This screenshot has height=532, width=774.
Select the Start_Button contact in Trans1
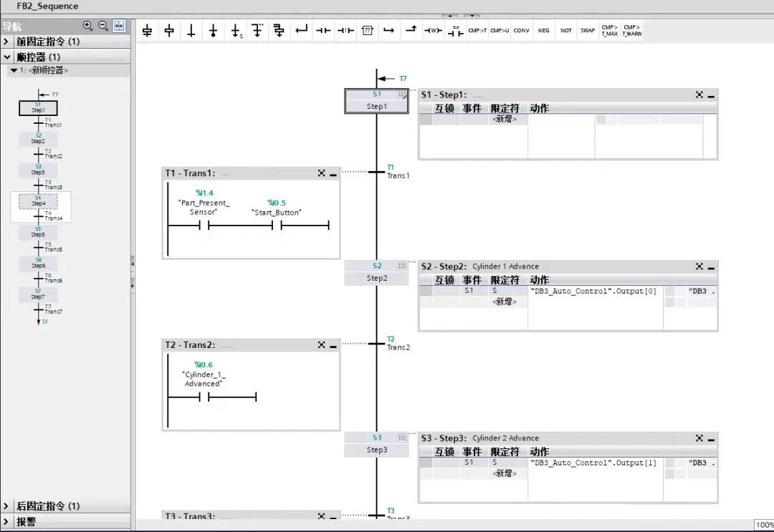pyautogui.click(x=277, y=226)
